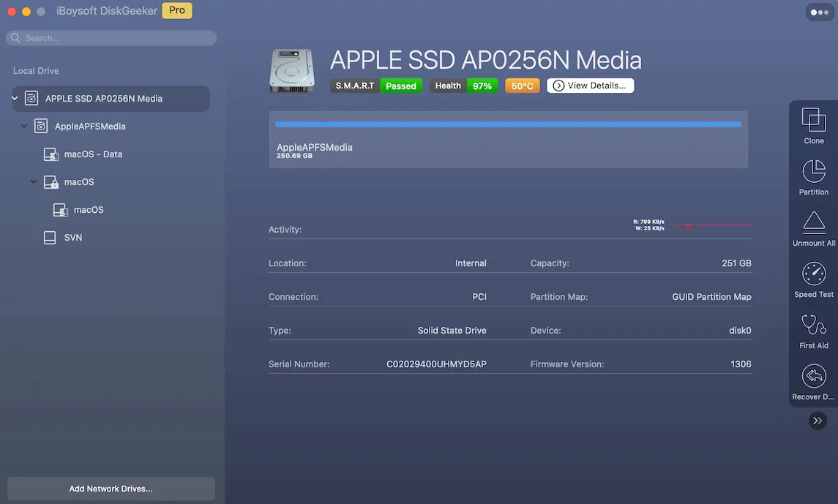
Task: Select the nested macOS snapshot volume
Action: point(88,210)
